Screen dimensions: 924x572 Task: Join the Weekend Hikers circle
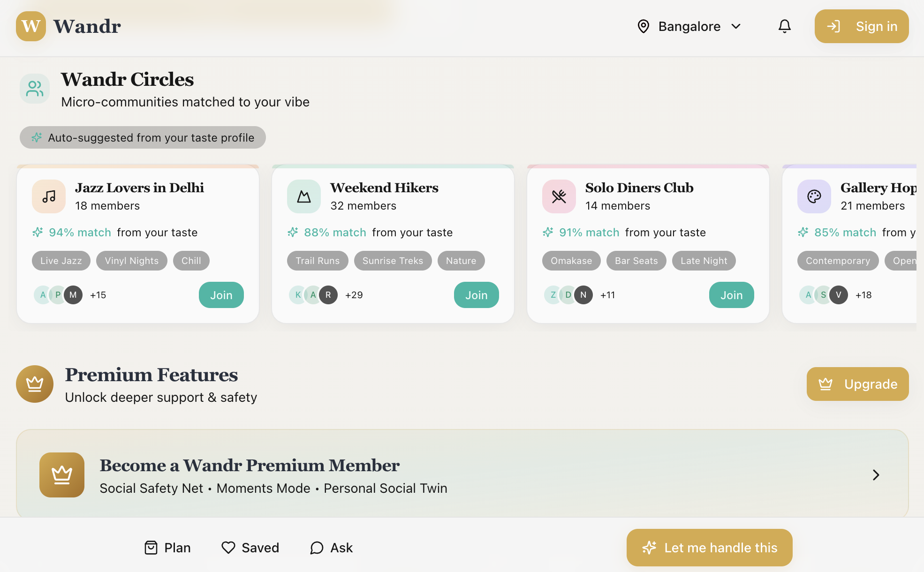click(x=476, y=295)
